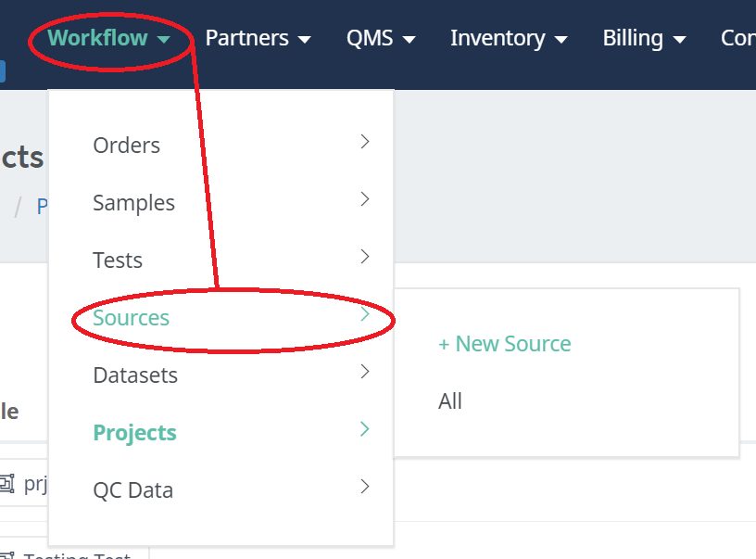
Task: Click the + New Source link
Action: tap(505, 344)
